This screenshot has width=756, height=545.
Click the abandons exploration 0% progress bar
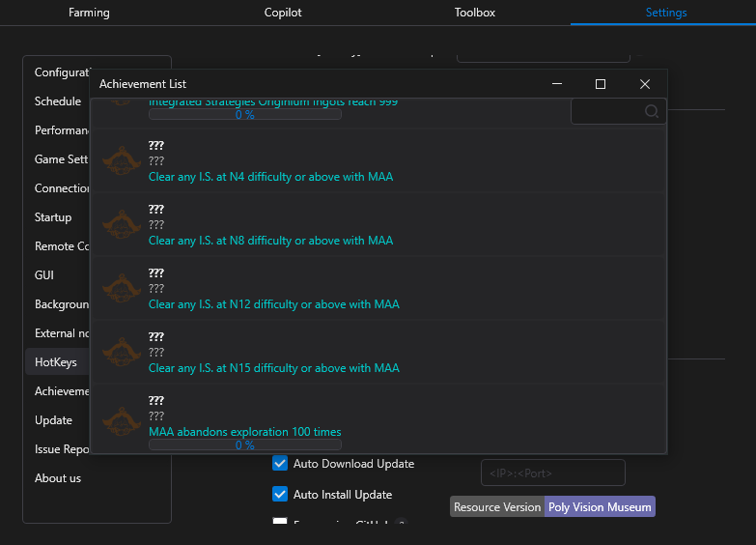pyautogui.click(x=245, y=445)
